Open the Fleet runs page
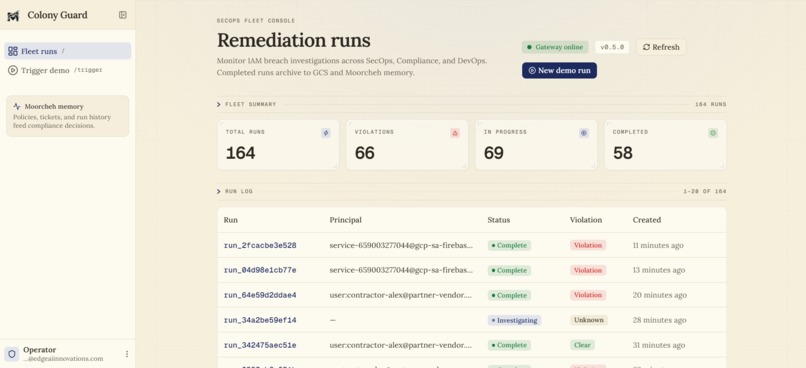Screen dimensions: 806x368 68,51
